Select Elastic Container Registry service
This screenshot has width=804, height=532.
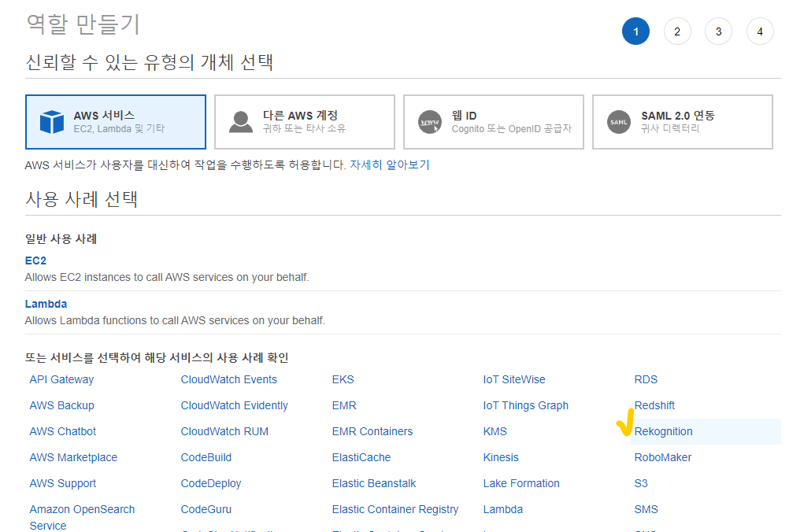point(395,509)
